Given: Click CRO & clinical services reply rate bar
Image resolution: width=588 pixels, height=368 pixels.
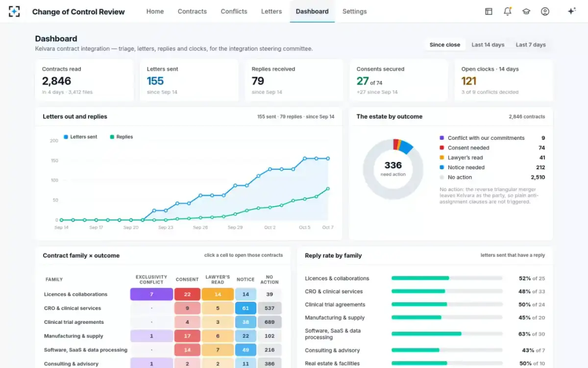Looking at the screenshot, I should [x=447, y=291].
